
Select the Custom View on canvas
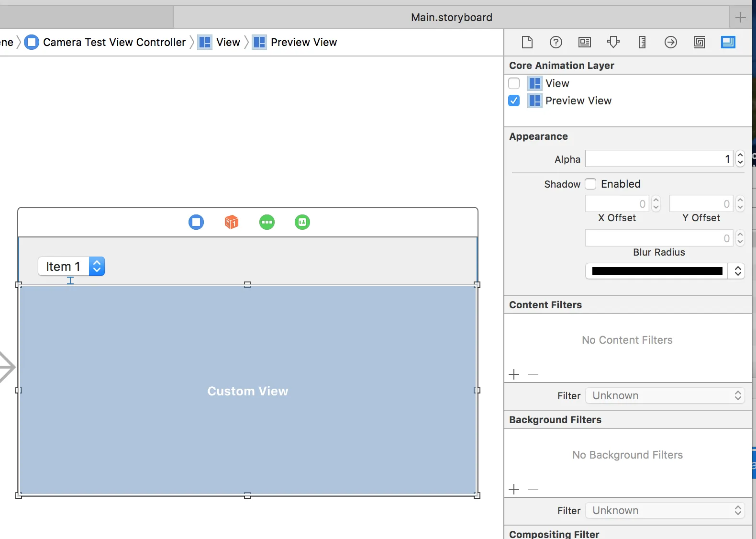(x=248, y=391)
